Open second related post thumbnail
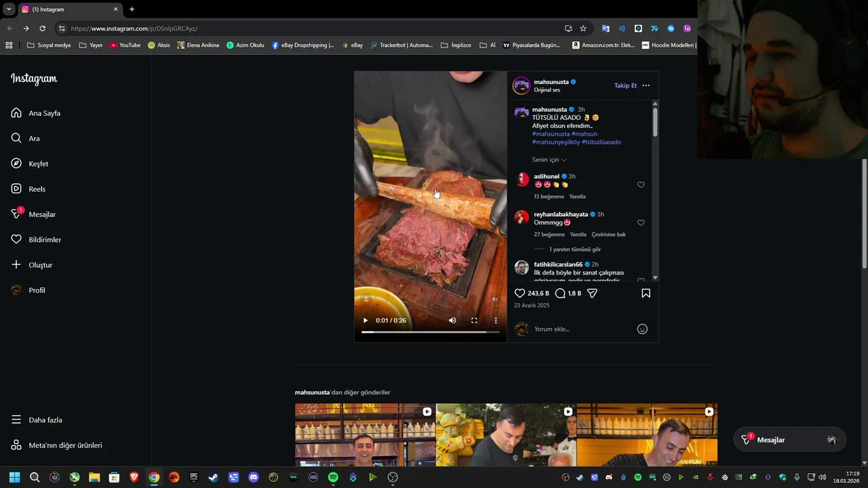This screenshot has width=868, height=488. 506,435
